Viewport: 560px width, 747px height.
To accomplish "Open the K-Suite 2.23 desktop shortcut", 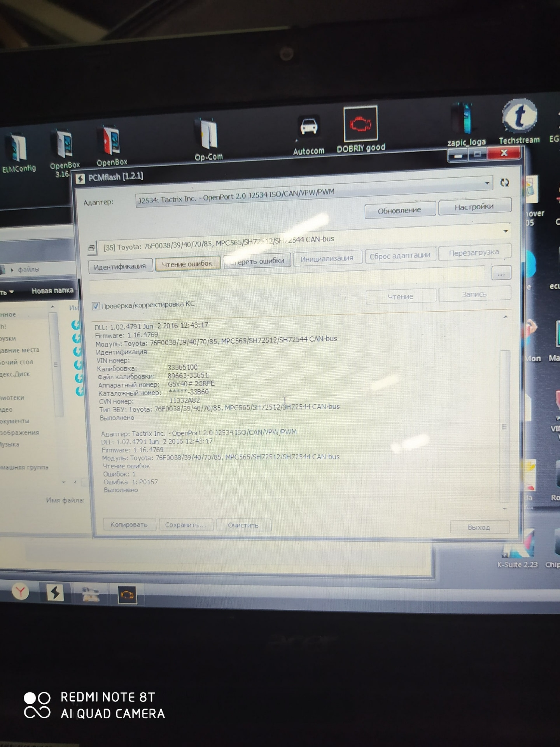I will point(517,549).
